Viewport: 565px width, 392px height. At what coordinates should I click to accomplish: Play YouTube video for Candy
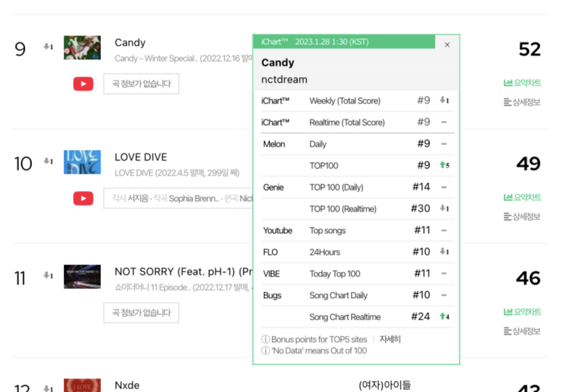(83, 84)
